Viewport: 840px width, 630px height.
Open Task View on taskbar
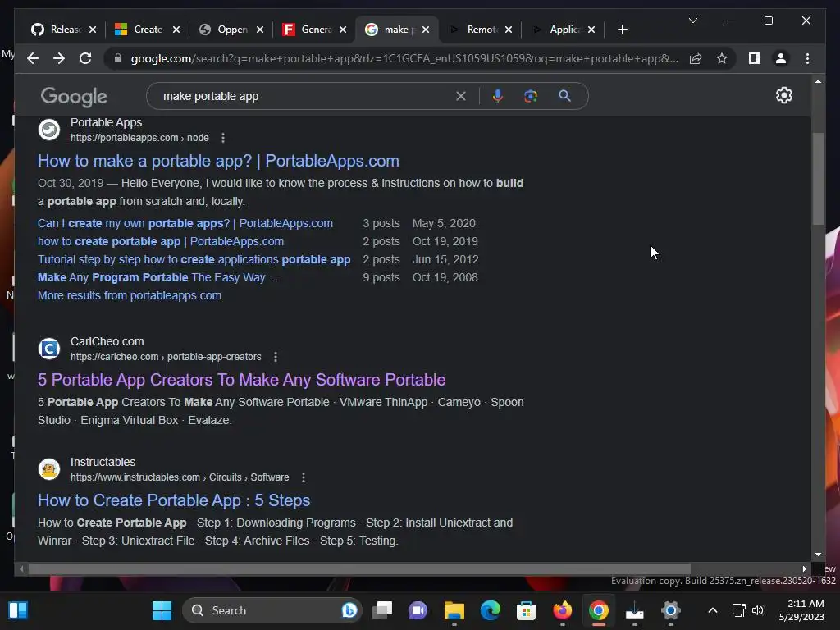tap(382, 610)
